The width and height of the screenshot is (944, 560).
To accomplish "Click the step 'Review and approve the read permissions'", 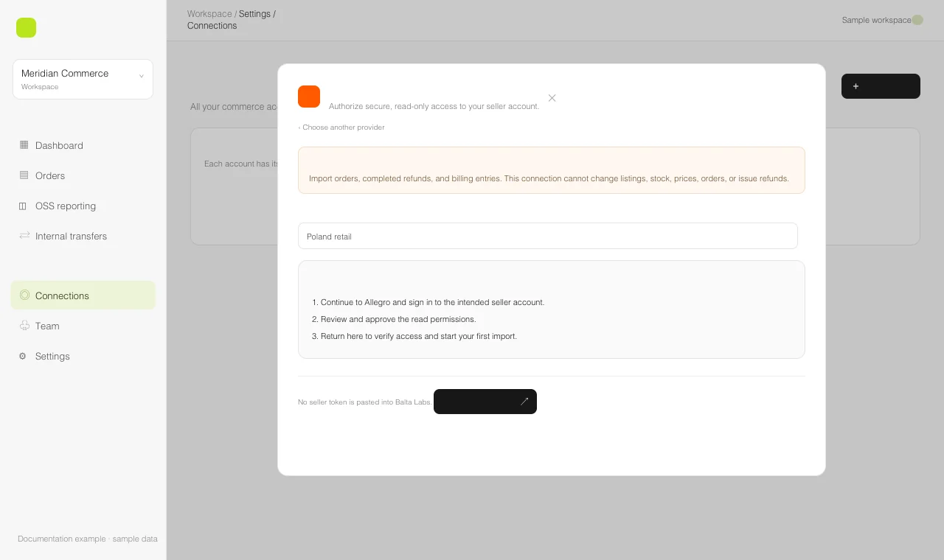I will click(395, 319).
